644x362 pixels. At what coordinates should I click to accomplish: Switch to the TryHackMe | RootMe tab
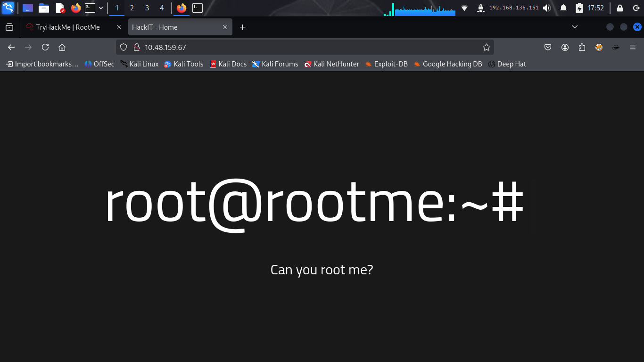68,27
